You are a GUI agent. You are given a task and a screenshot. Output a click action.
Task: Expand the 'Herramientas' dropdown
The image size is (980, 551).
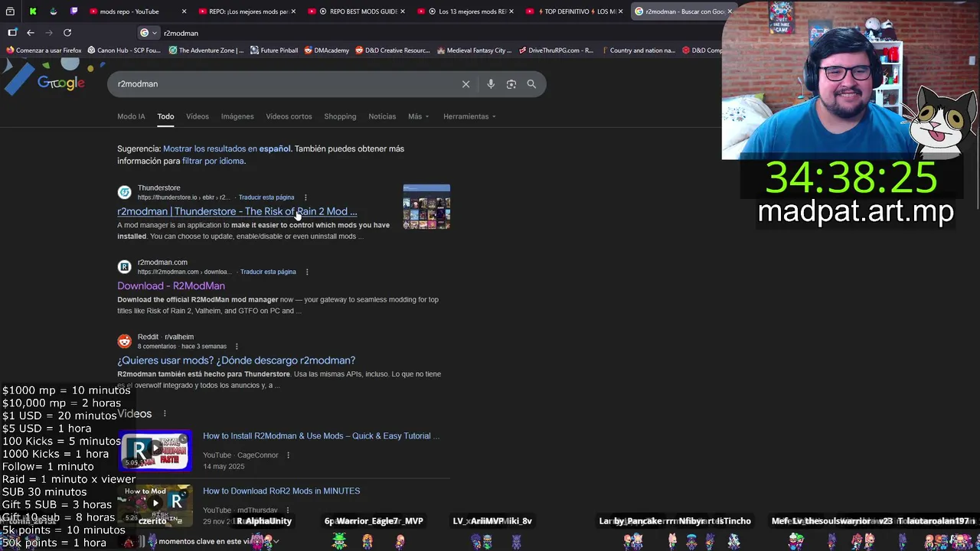(x=469, y=116)
